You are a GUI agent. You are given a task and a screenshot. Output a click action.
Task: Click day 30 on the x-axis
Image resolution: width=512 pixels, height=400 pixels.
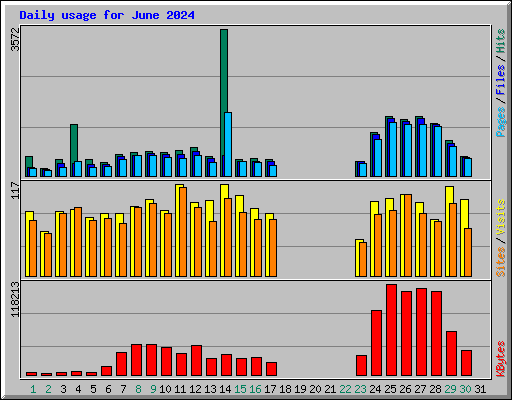coord(465,389)
